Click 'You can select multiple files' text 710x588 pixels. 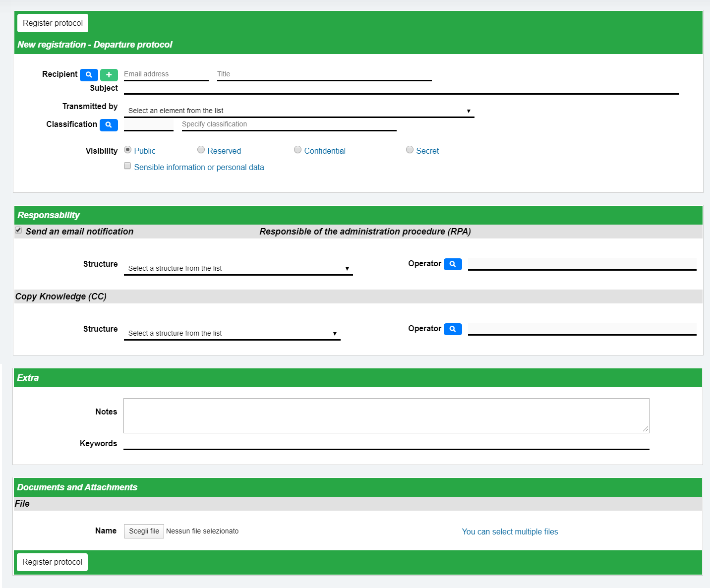click(510, 531)
